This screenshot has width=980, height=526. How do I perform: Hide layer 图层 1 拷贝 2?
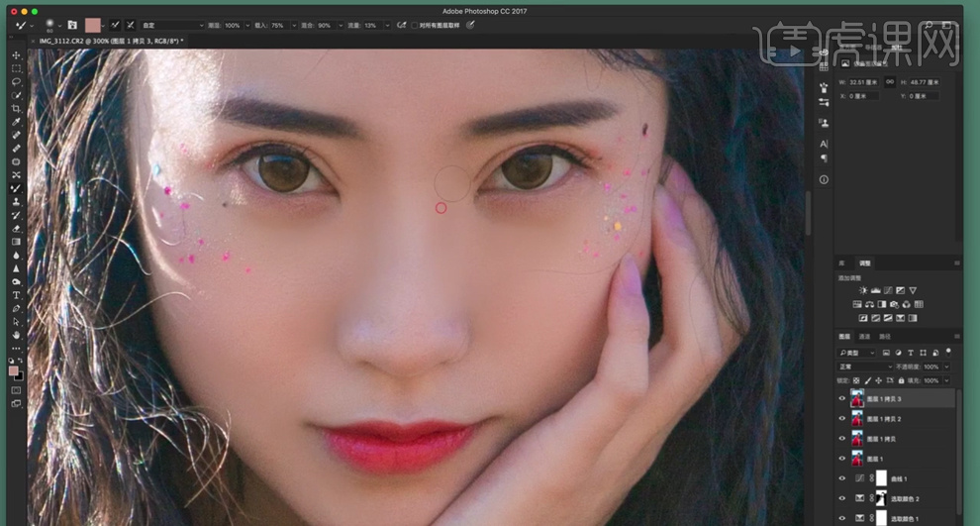(841, 418)
